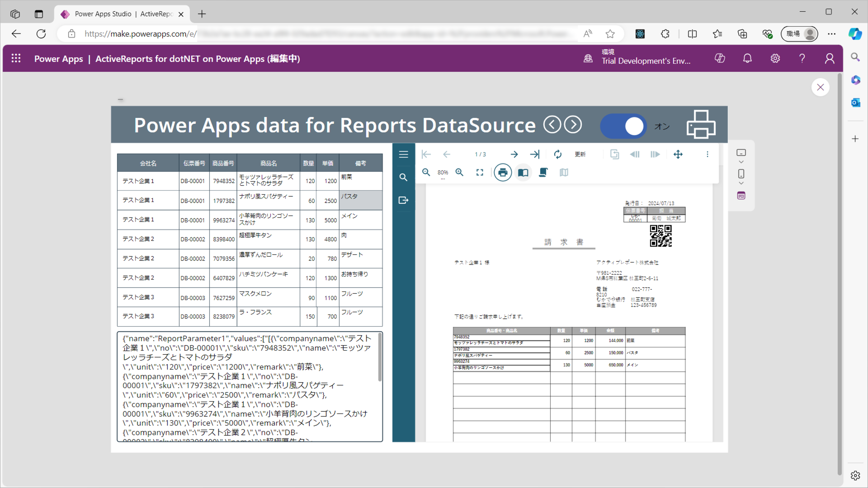Go back in the browser
Image resolution: width=868 pixels, height=488 pixels.
[x=16, y=33]
